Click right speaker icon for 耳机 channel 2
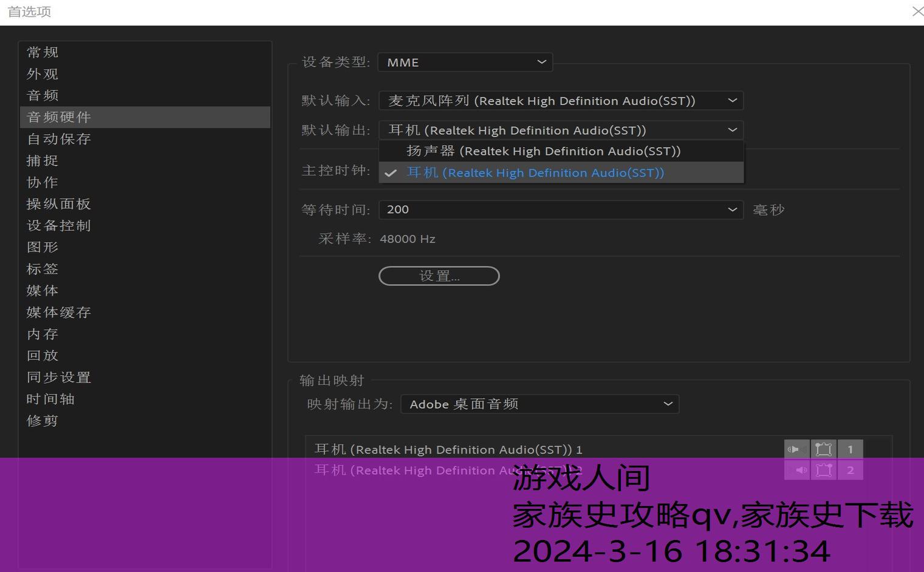The image size is (924, 572). coord(796,470)
